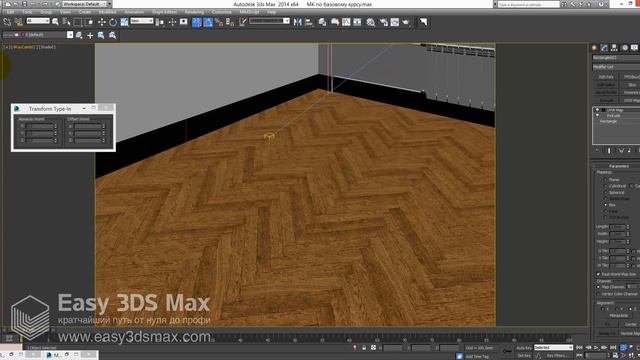Select the Select and Rotate tool

coord(113,22)
